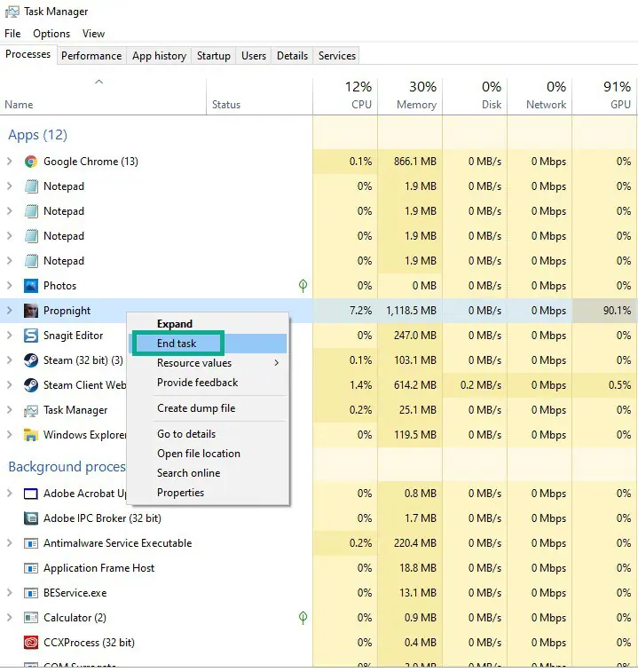Open Properties from context menu
The height and width of the screenshot is (672, 638).
tap(208, 493)
